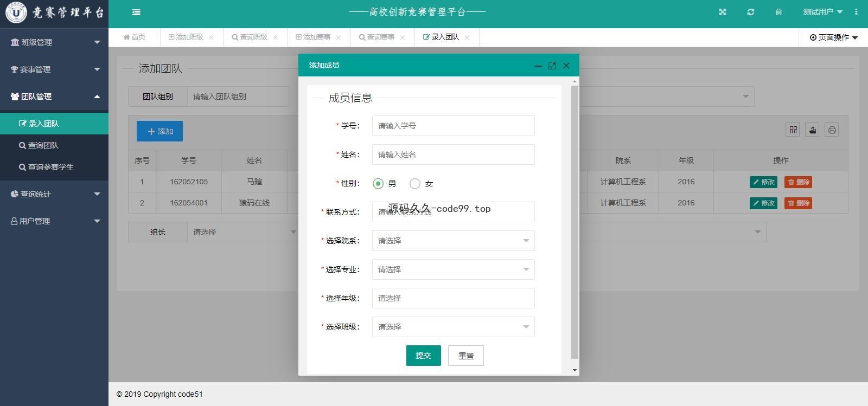Close the 添加班级 tab via its x
The image size is (868, 406).
click(211, 37)
